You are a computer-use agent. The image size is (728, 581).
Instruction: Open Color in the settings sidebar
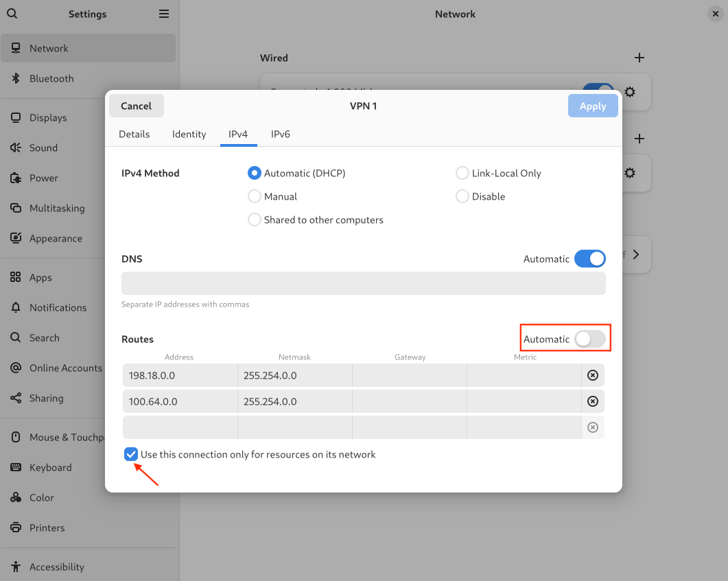pyautogui.click(x=89, y=497)
